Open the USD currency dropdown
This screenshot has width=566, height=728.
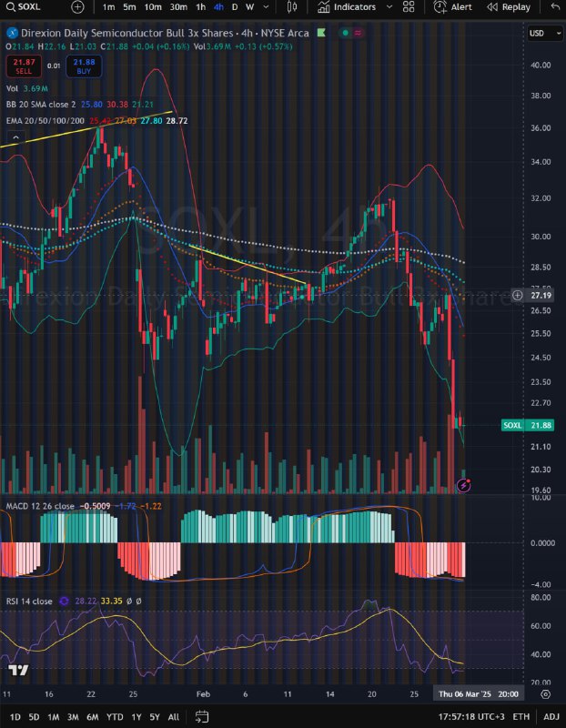(x=544, y=33)
